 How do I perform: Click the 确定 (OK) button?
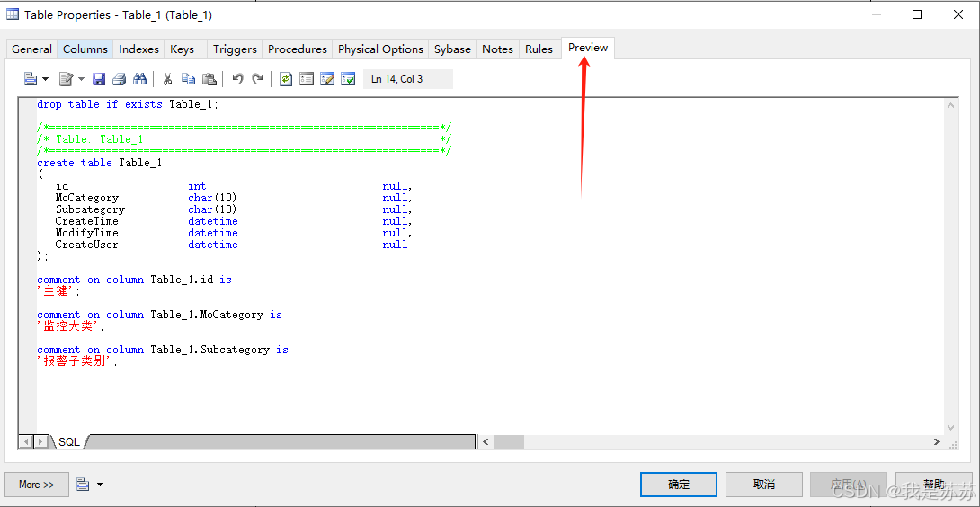coord(679,485)
